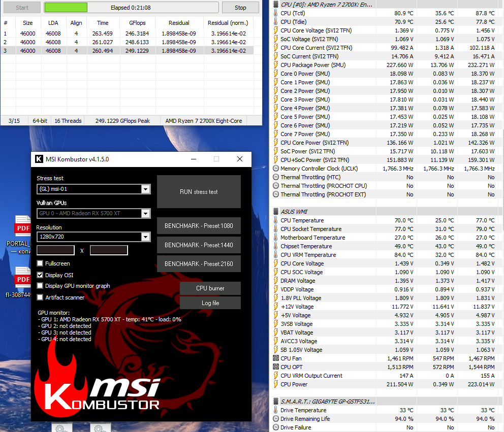Enable the Fullscreen checkbox
The width and height of the screenshot is (504, 432).
(x=40, y=263)
